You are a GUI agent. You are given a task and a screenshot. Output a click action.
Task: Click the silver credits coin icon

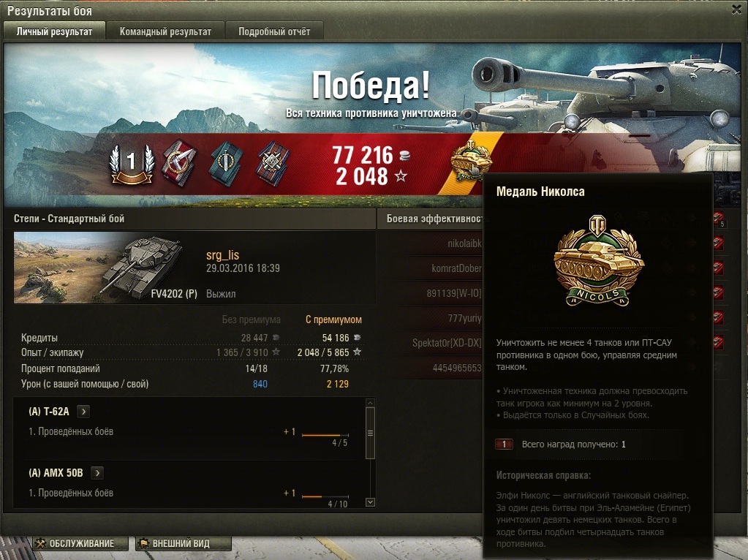pos(404,155)
